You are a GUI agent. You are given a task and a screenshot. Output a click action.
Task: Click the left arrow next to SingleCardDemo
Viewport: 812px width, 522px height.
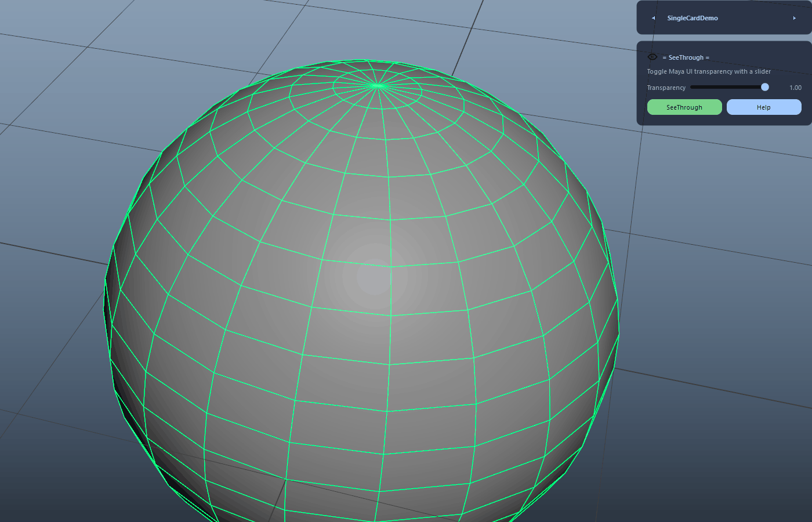click(x=653, y=18)
